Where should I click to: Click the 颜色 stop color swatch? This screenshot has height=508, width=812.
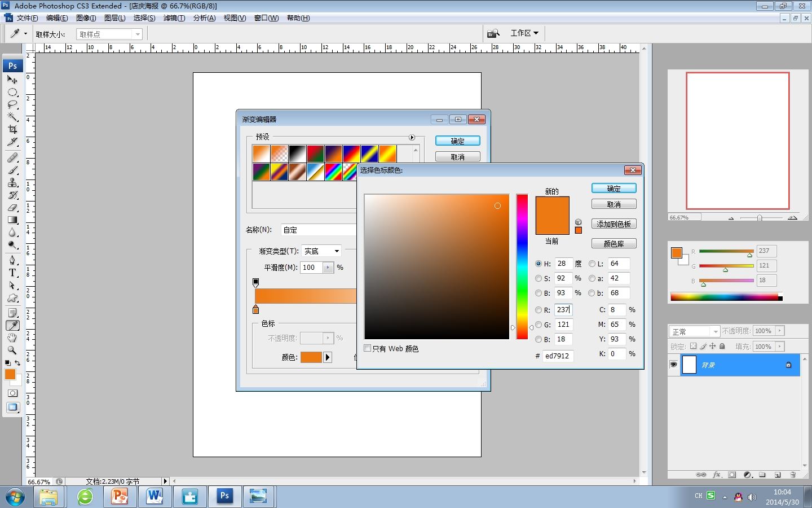click(311, 357)
